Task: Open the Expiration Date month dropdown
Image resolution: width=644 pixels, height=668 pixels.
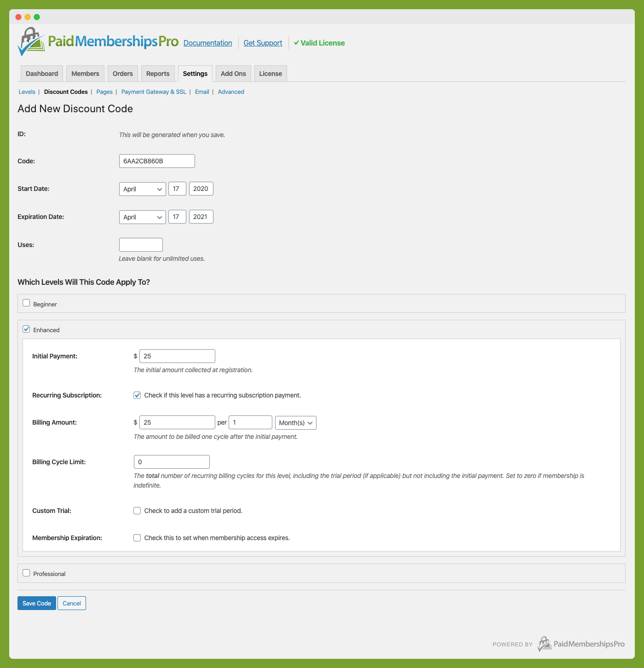Action: click(143, 217)
